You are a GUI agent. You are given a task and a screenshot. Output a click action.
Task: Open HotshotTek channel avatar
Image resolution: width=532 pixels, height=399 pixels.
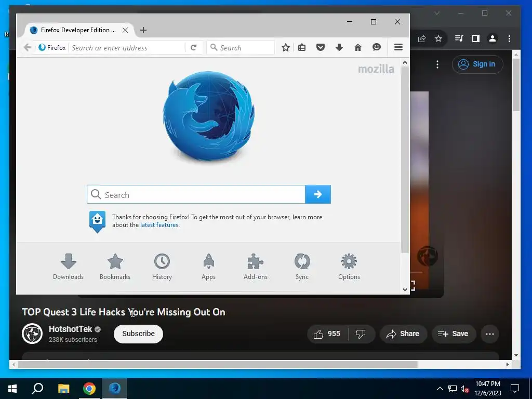pos(32,334)
